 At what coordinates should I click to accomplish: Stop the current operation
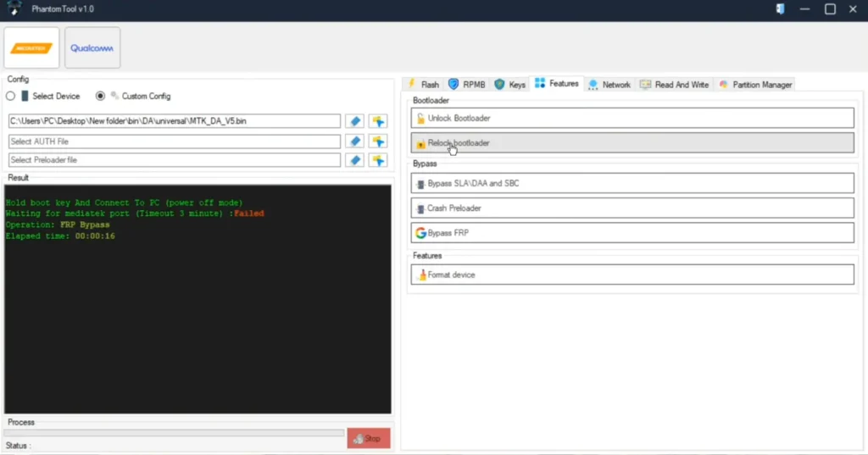tap(368, 438)
